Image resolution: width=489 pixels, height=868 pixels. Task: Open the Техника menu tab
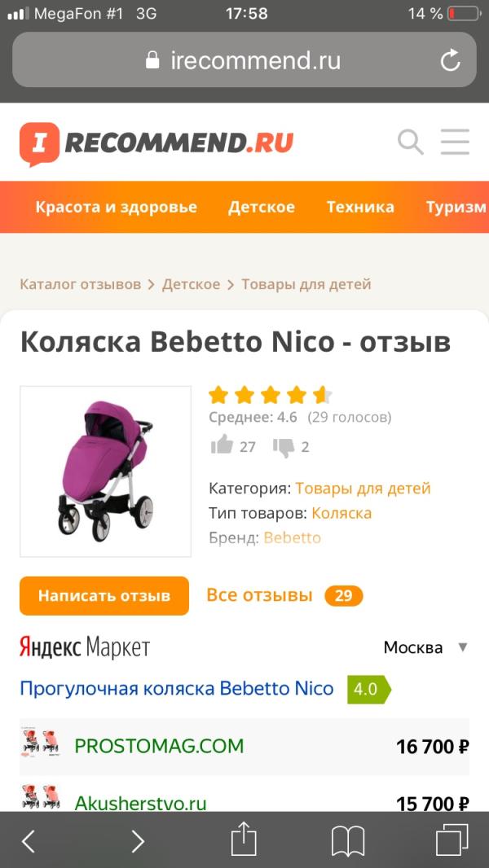[x=360, y=207]
